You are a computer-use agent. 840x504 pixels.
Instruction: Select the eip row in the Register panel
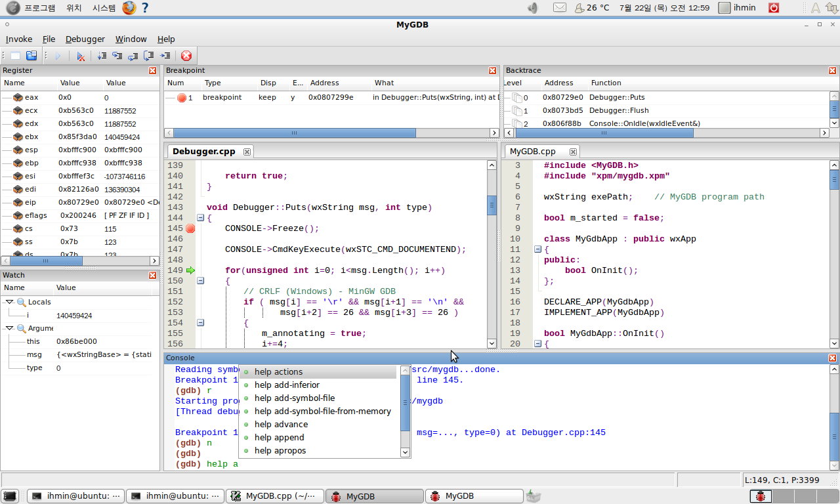pyautogui.click(x=30, y=202)
